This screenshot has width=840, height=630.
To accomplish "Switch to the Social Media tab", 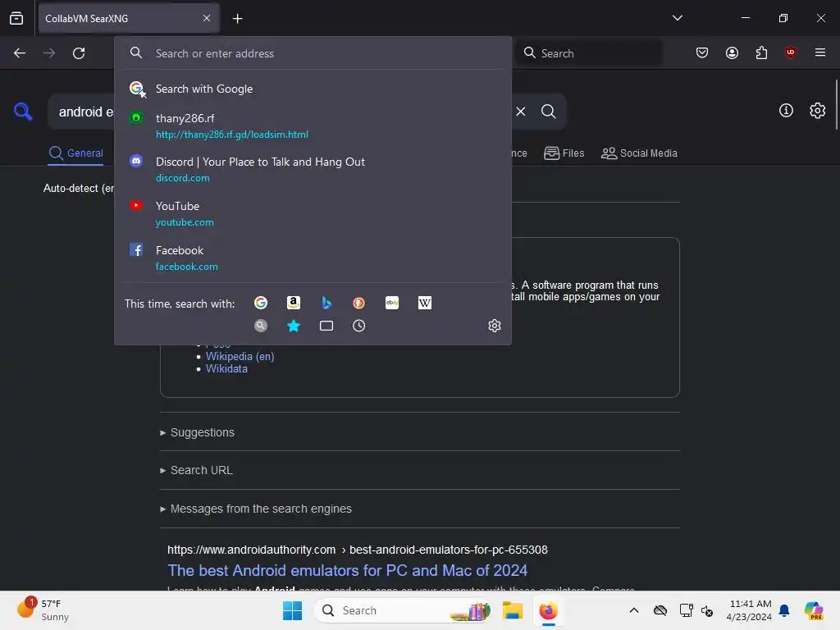I will point(640,153).
